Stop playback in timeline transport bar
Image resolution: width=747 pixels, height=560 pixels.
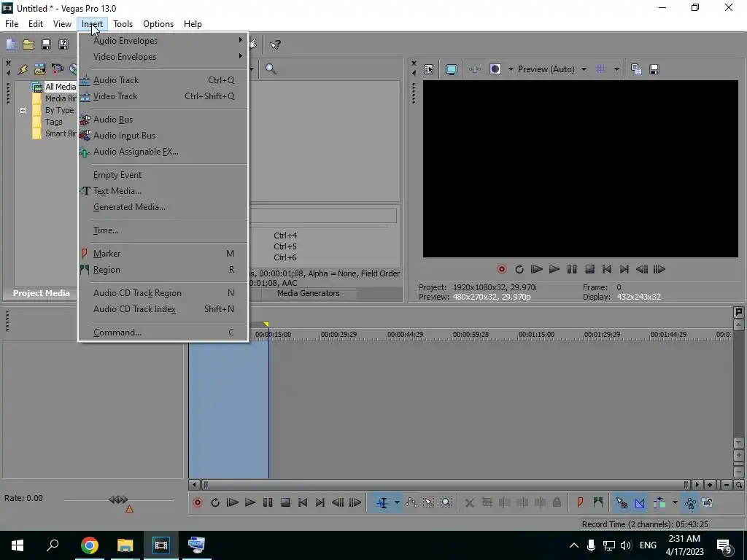coord(285,502)
